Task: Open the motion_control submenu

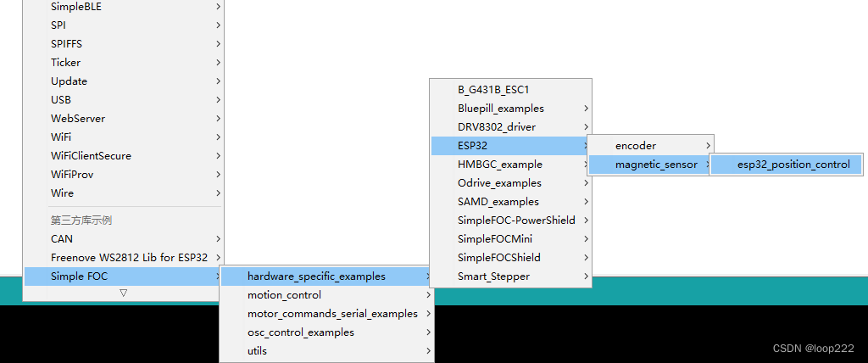Action: 326,295
